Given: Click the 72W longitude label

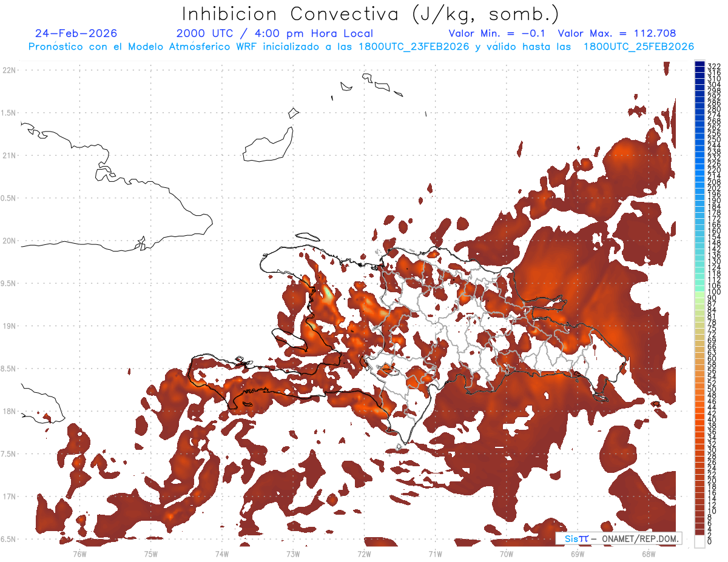Looking at the screenshot, I should click(364, 554).
